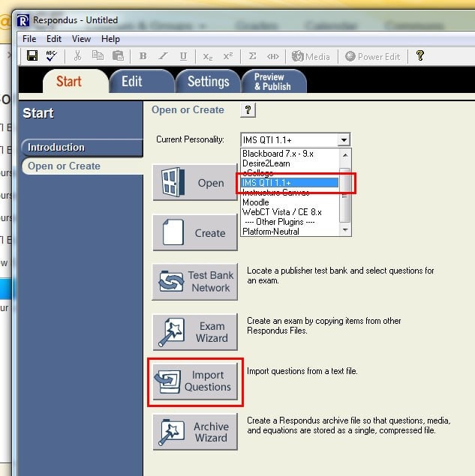
Task: Click personality list scroll down arrow
Action: [x=345, y=230]
